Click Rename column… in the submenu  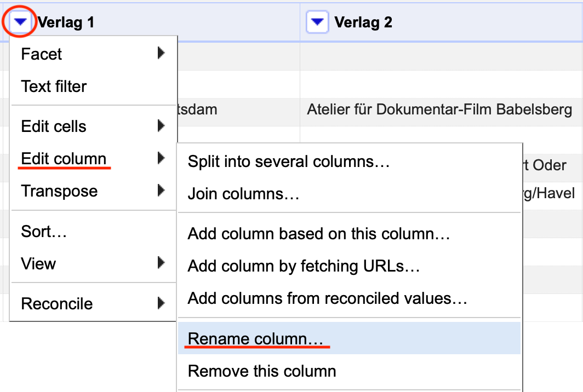pyautogui.click(x=255, y=339)
